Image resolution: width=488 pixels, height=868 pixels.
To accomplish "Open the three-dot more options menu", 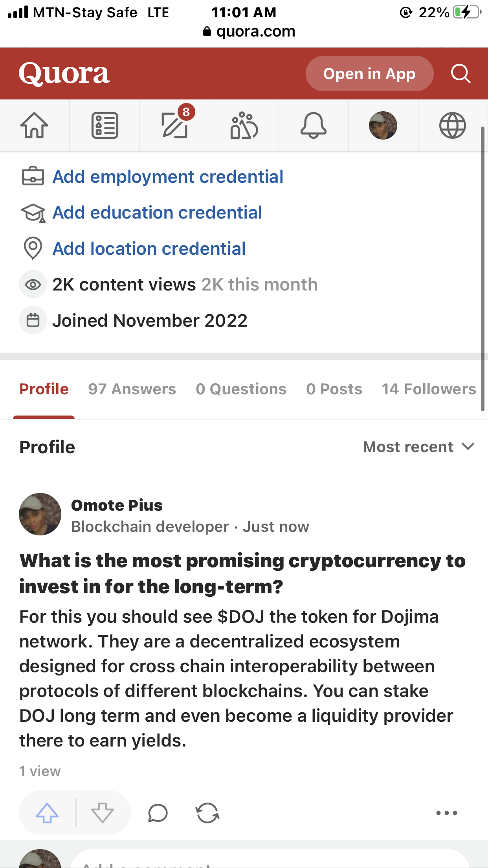I will [446, 813].
